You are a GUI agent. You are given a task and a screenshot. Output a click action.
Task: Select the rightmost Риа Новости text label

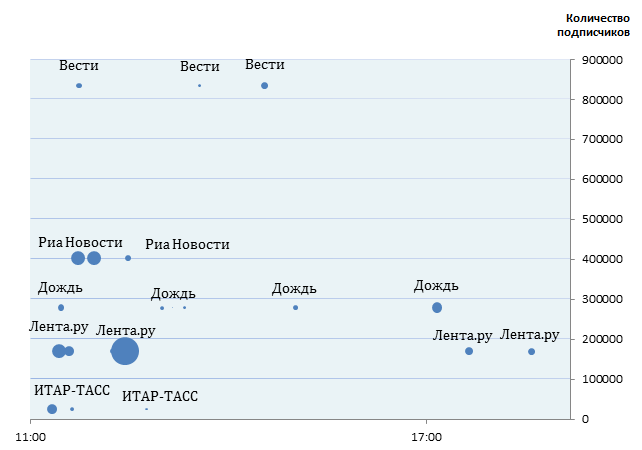(x=187, y=244)
